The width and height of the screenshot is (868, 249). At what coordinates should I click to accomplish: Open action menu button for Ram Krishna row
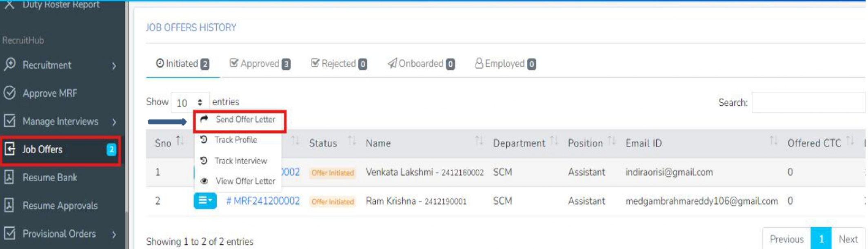point(205,201)
